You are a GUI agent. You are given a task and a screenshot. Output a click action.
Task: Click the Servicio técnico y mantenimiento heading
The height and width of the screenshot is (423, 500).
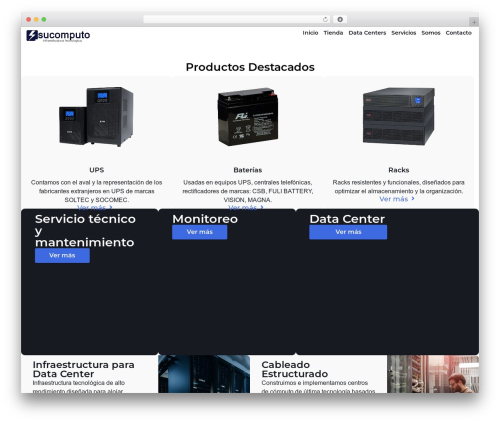[85, 231]
